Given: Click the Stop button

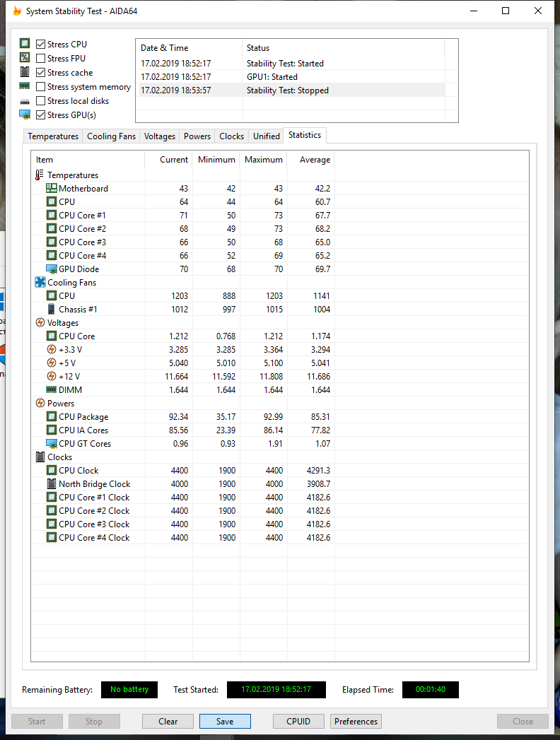Looking at the screenshot, I should [94, 722].
